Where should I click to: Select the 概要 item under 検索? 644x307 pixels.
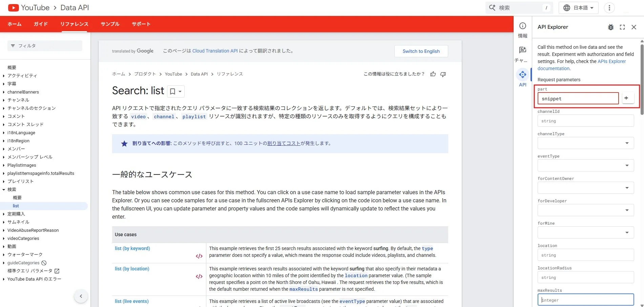pos(17,198)
